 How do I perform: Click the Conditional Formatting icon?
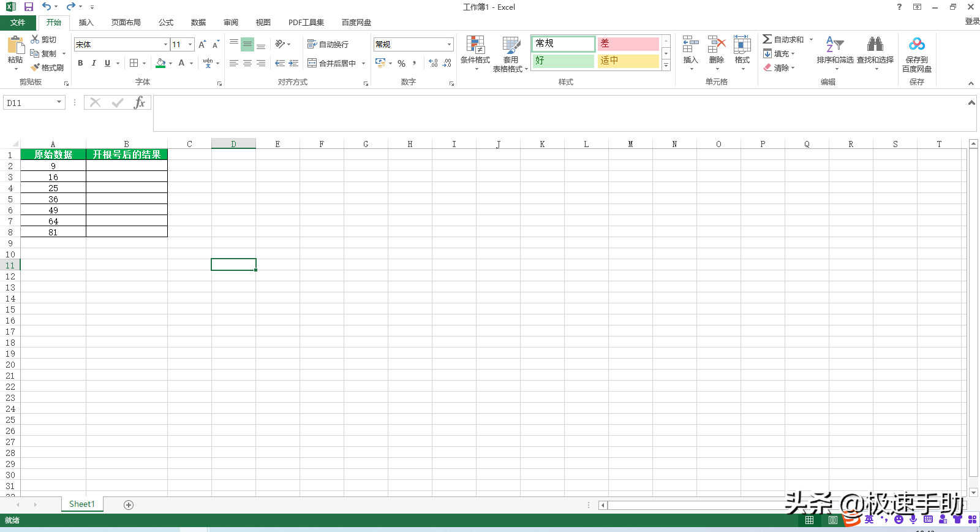tap(475, 45)
